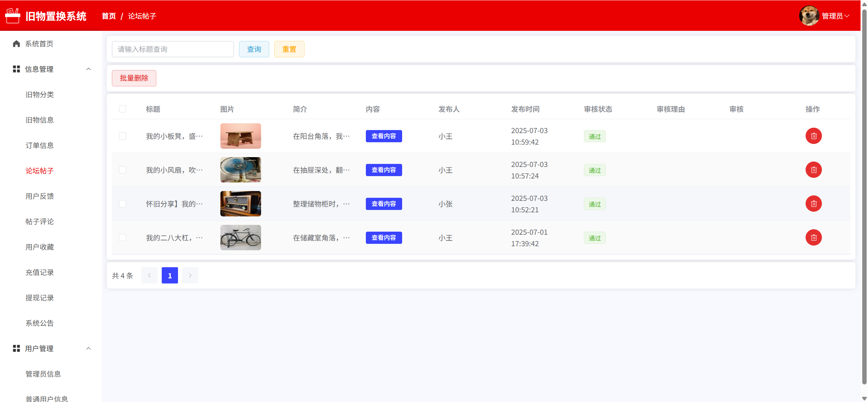Click the 批量删除 button
The width and height of the screenshot is (868, 402).
(x=134, y=78)
